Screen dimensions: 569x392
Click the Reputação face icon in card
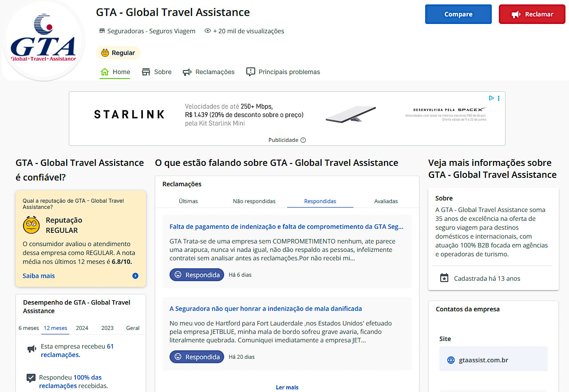[32, 225]
